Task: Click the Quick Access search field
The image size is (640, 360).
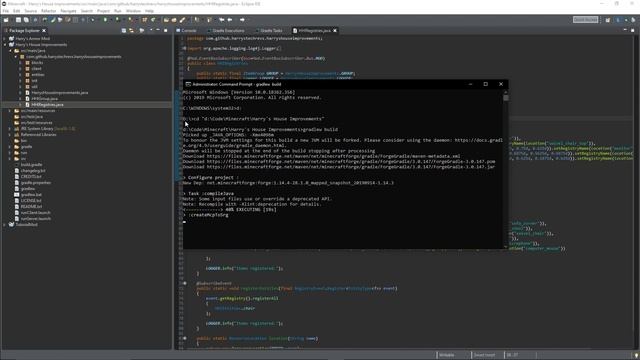Action: pos(585,20)
